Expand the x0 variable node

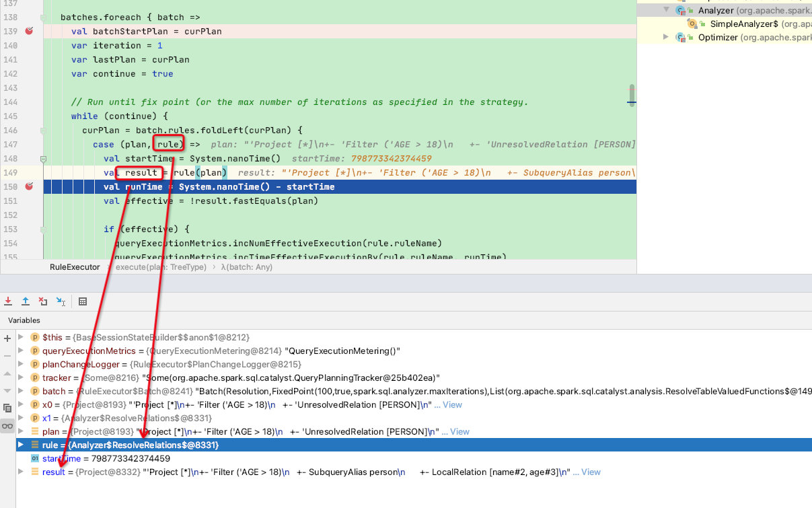coord(21,404)
